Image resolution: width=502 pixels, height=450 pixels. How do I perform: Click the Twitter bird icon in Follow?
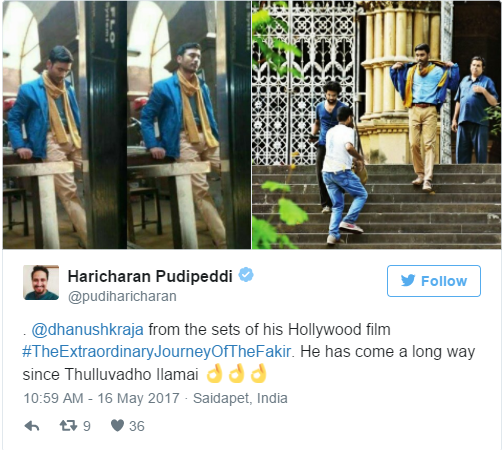[x=408, y=281]
